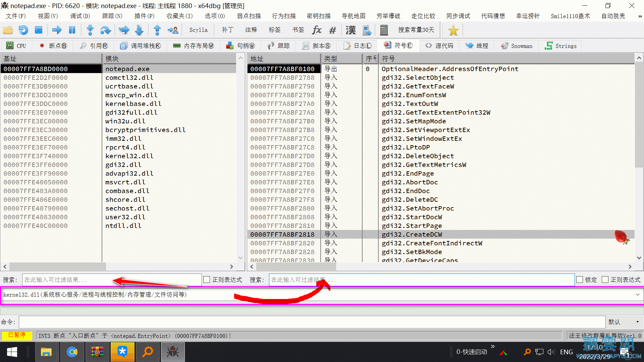
Task: Stop debugging with the blue square icon
Action: point(39,30)
